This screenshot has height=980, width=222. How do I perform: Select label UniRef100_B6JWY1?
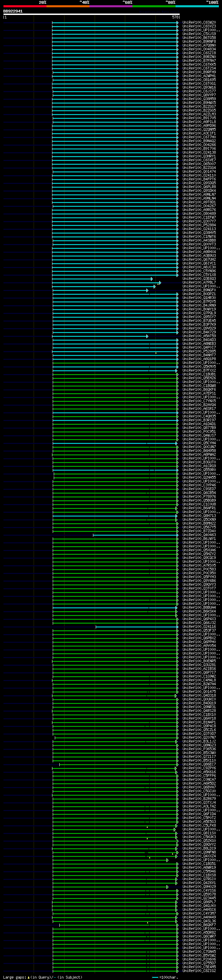click(199, 539)
